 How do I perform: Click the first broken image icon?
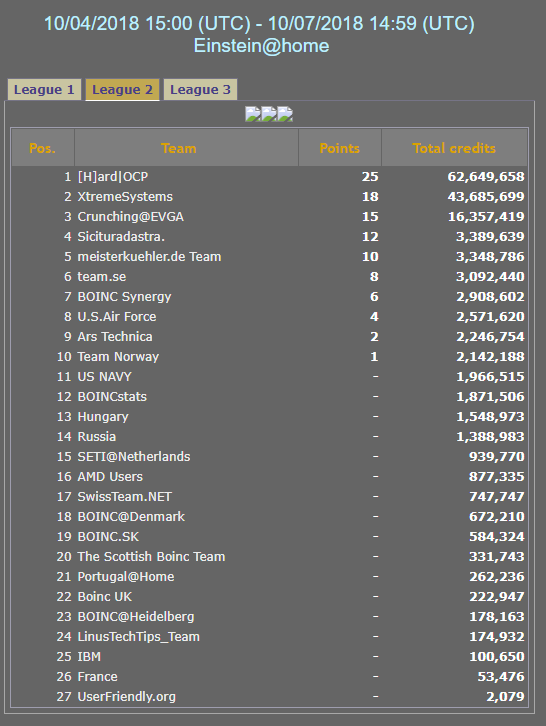[x=253, y=113]
